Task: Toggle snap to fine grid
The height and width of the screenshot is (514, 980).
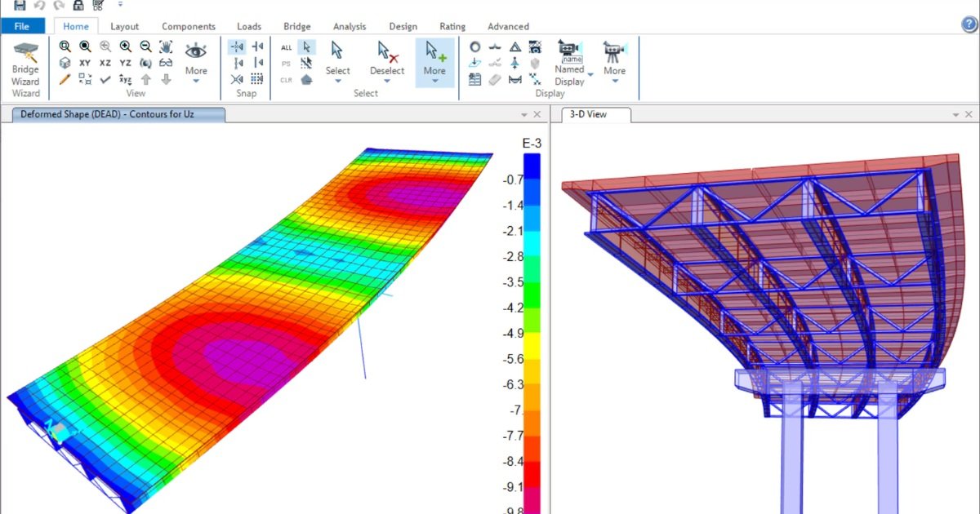Action: (x=257, y=79)
